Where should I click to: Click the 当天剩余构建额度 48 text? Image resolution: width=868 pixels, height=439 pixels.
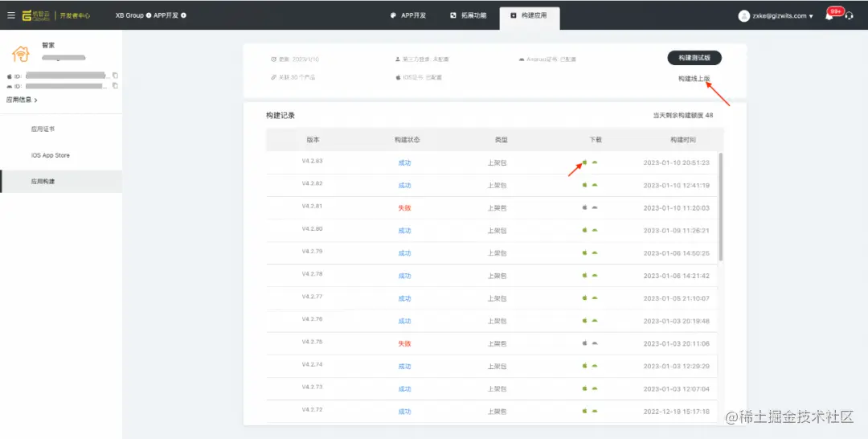[683, 116]
